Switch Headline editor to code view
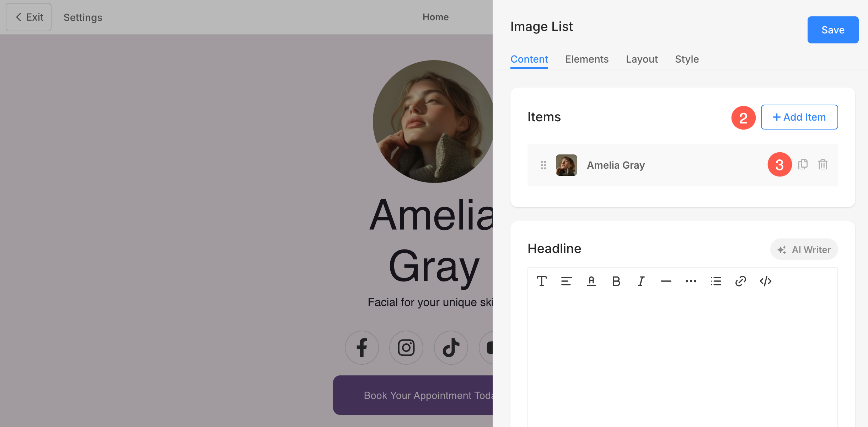The height and width of the screenshot is (427, 868). click(766, 281)
